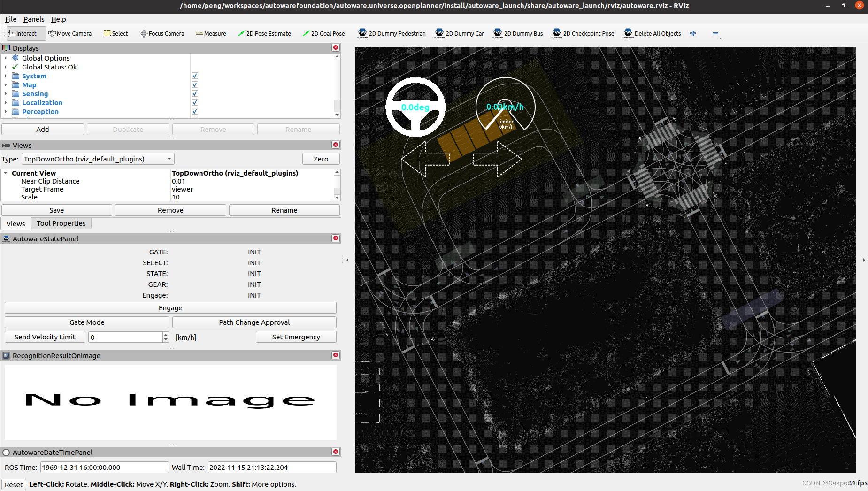Use the Delete All Objects tool
The width and height of the screenshot is (868, 491).
coord(652,33)
